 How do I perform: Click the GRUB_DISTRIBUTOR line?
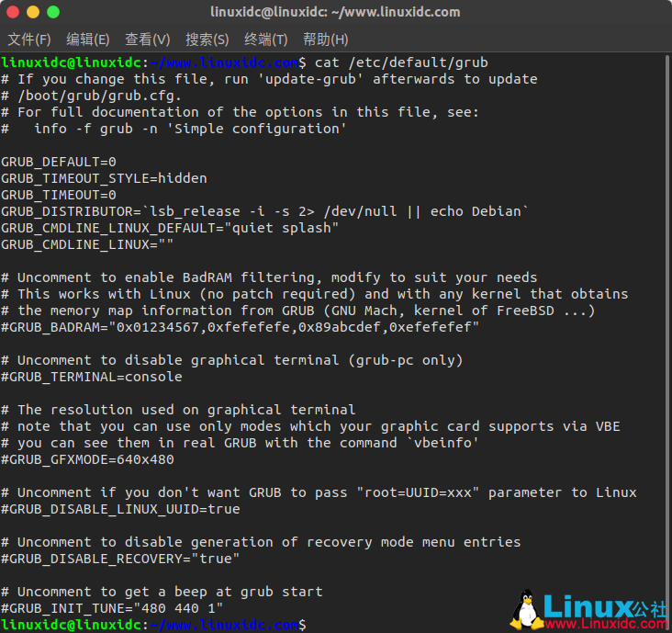click(x=265, y=211)
